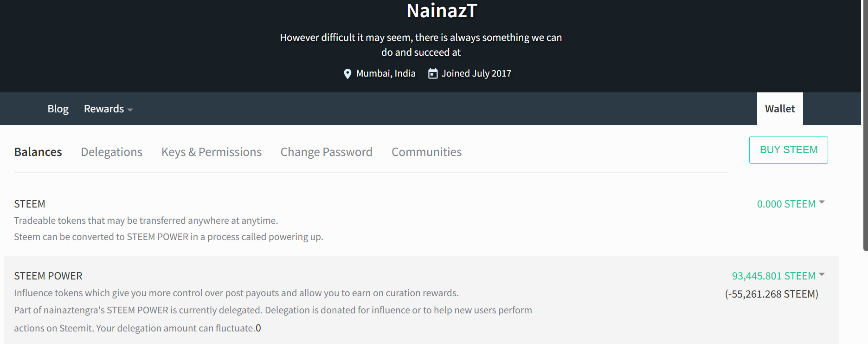The image size is (868, 344).
Task: Open the Blog tab
Action: [58, 109]
